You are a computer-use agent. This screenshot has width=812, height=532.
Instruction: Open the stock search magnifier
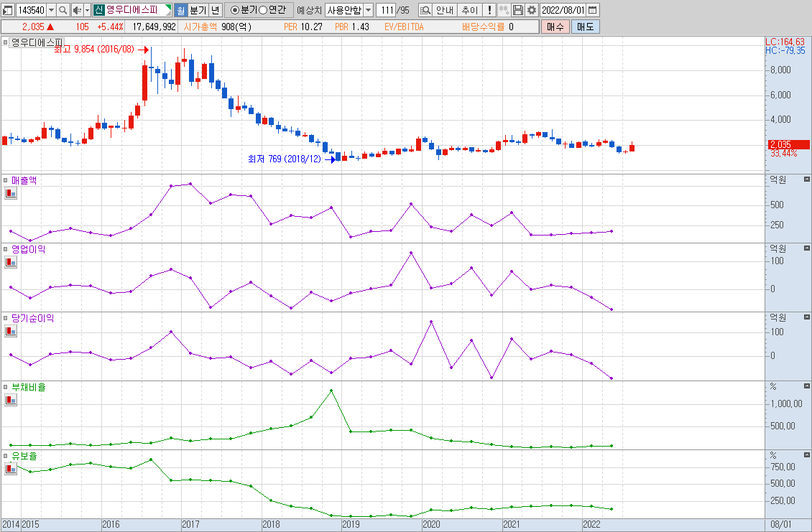[x=63, y=10]
